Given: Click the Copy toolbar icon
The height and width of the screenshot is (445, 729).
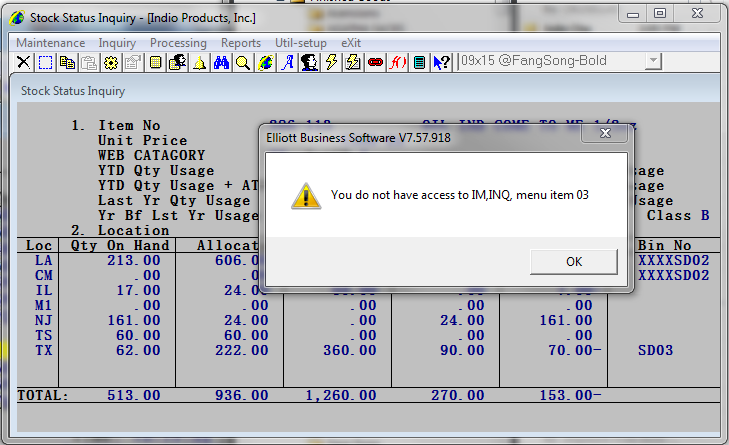Looking at the screenshot, I should coord(67,62).
